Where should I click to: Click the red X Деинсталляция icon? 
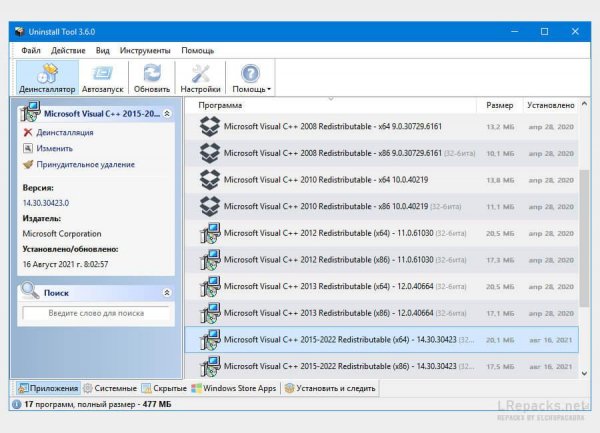pyautogui.click(x=28, y=132)
